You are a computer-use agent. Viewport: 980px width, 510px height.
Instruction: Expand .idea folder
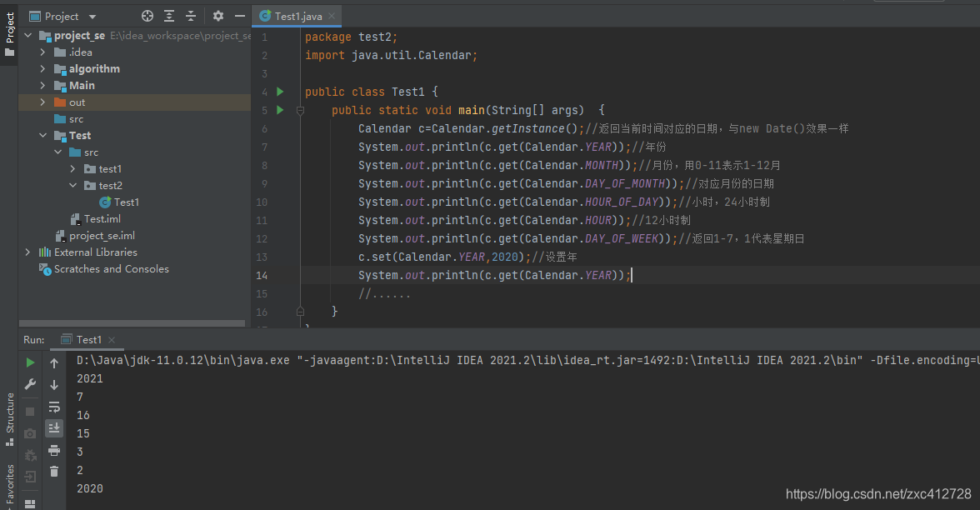click(x=42, y=52)
